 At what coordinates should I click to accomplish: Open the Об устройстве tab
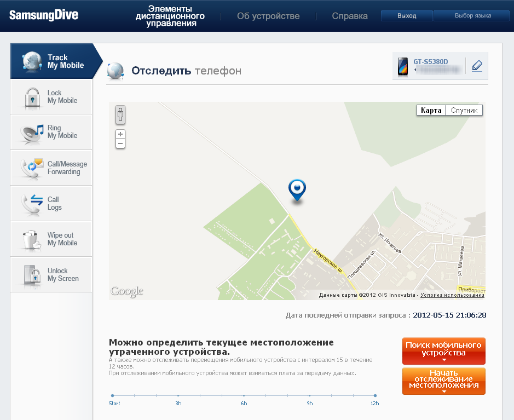pos(268,16)
